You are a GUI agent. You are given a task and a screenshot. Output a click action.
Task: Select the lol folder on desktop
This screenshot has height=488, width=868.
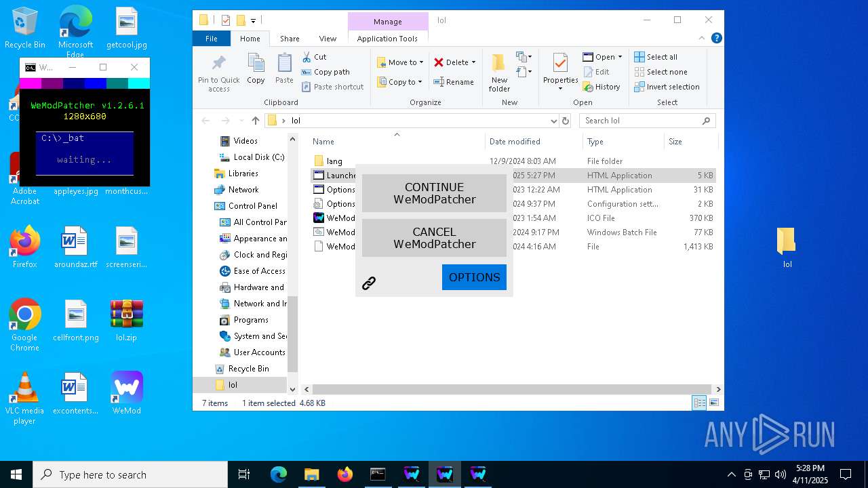coord(787,247)
